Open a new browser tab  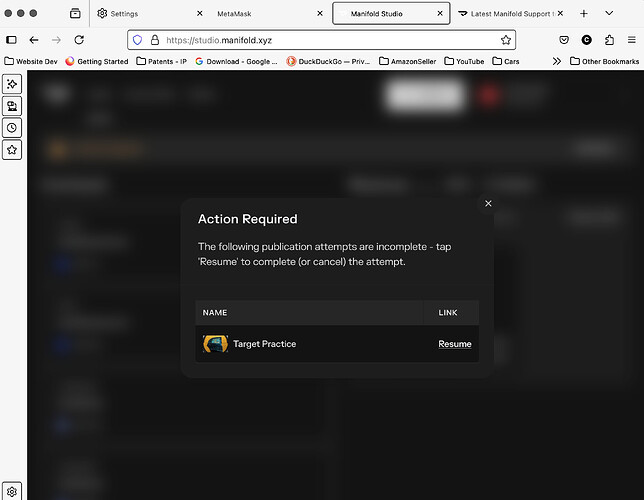tap(584, 14)
